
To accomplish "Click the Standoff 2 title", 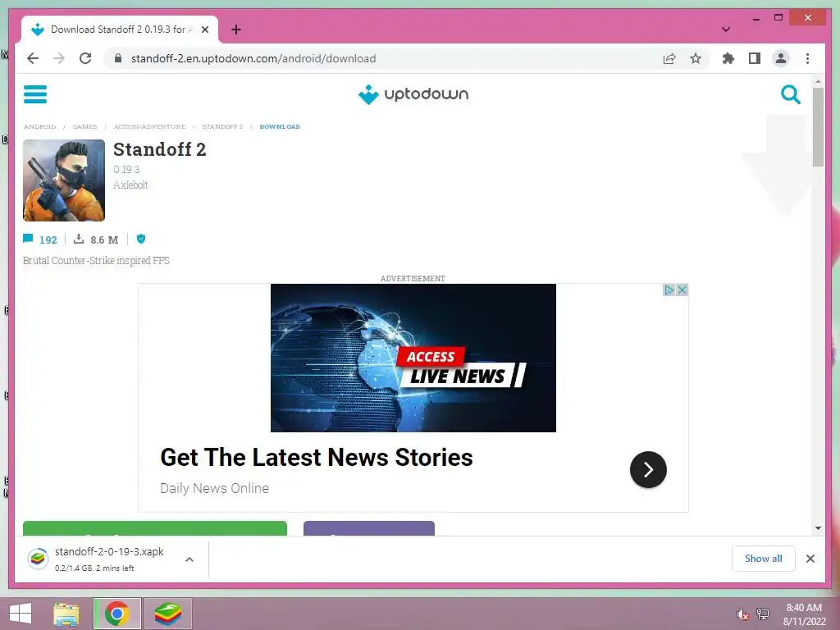I will 160,149.
